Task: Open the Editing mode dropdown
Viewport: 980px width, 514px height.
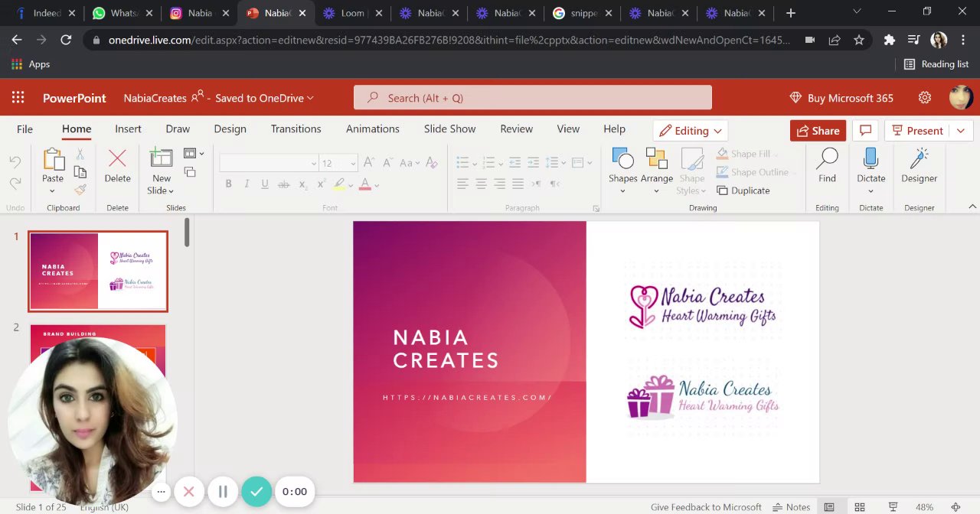Action: [691, 131]
